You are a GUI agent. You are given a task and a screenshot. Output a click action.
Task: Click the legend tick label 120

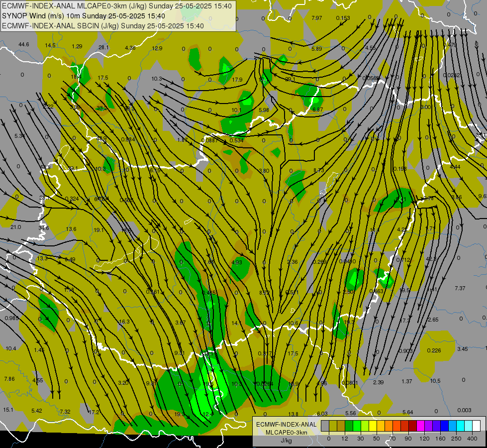[x=425, y=439]
